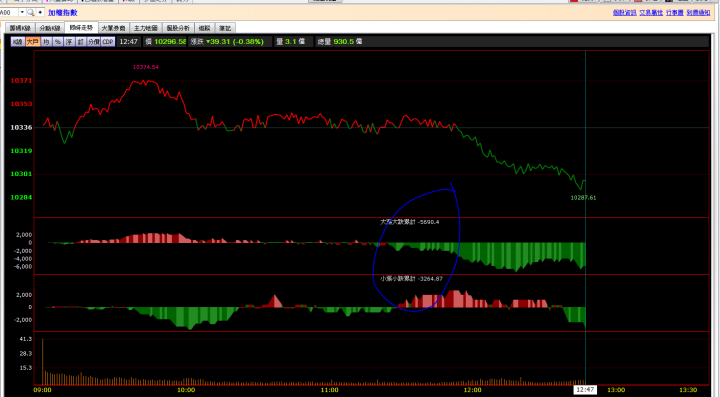The image size is (720, 397).
Task: Click the 小漲小跌累計 -3264.87 label
Action: (x=411, y=279)
